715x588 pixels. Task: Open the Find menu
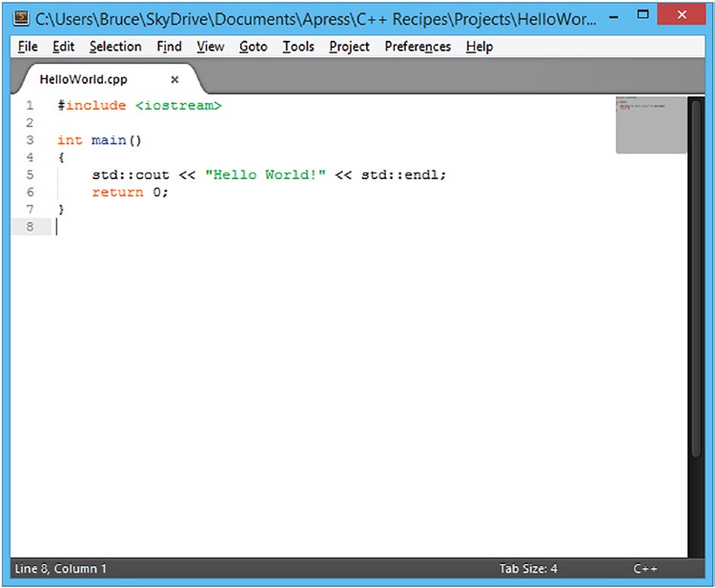point(169,47)
